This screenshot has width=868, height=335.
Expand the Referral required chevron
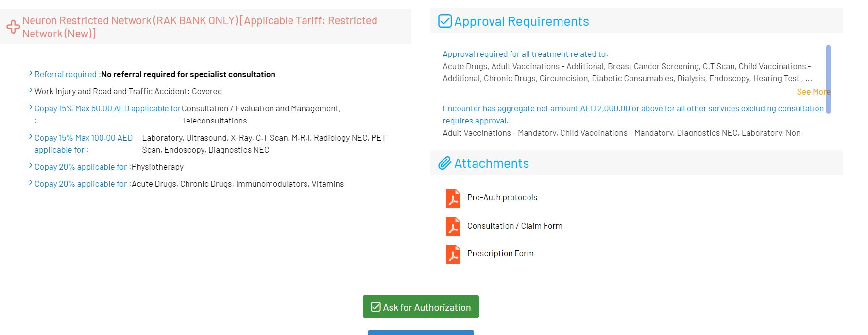[x=31, y=73]
